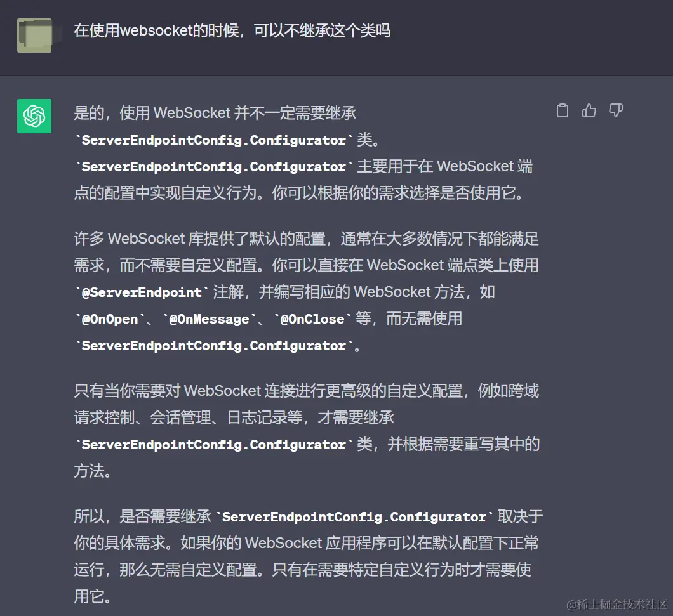Click the @OnMessage inline code text
The image size is (673, 616).
tap(209, 319)
